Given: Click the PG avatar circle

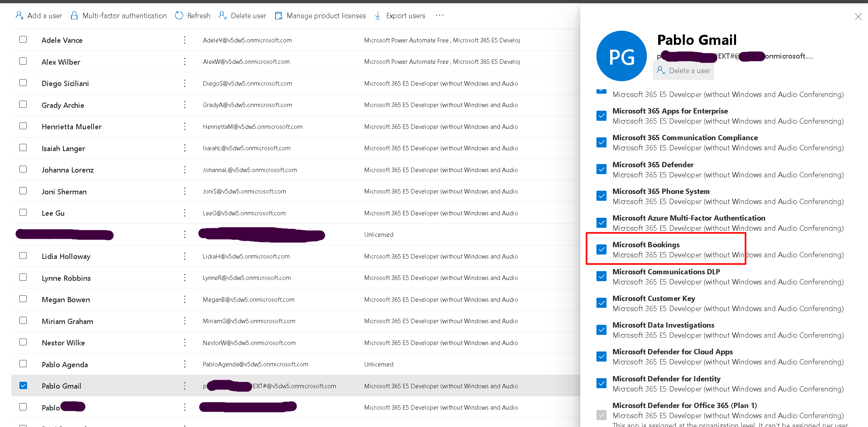Looking at the screenshot, I should (621, 56).
